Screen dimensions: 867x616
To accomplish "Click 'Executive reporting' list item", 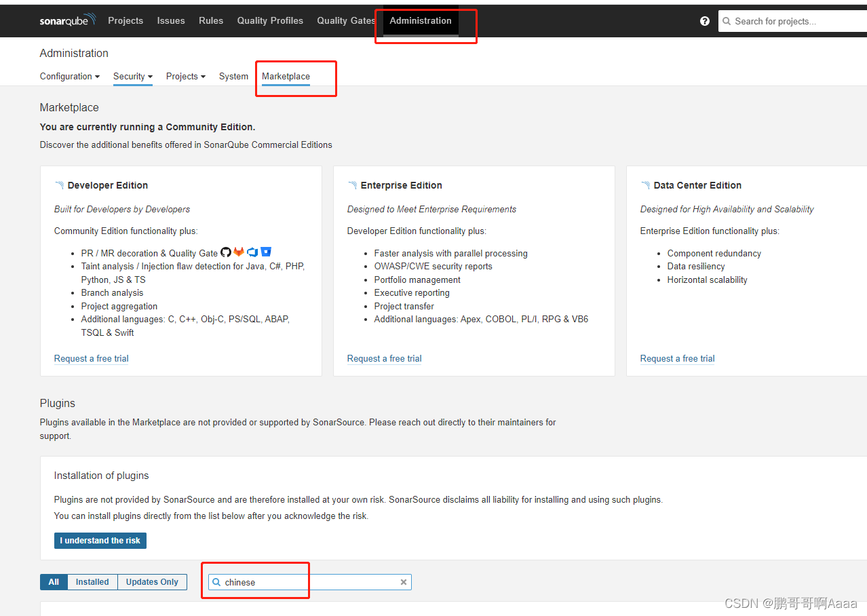I will [x=412, y=292].
